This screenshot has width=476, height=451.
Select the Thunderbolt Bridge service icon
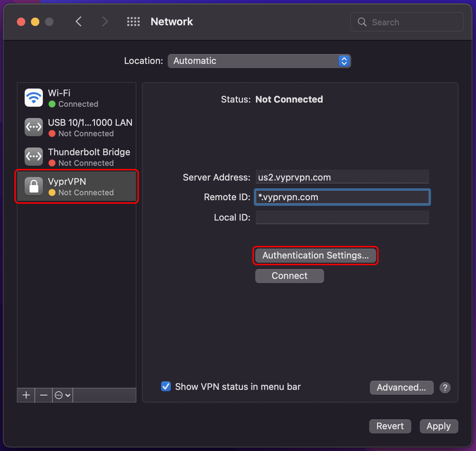coord(33,157)
